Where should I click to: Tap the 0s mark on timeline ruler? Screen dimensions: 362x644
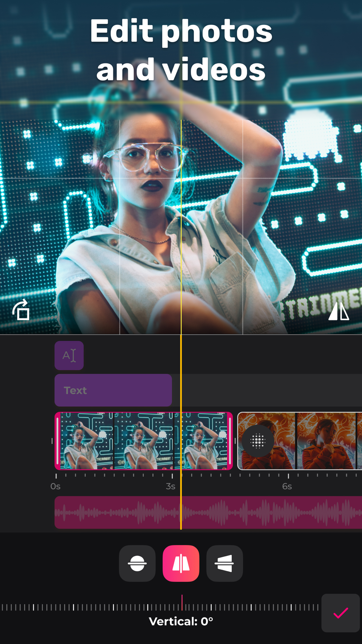[55, 486]
